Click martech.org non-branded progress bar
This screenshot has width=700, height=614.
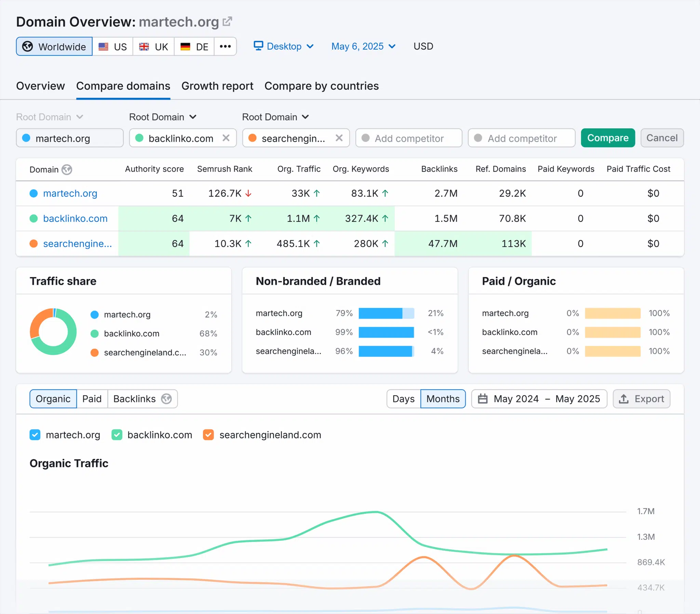click(386, 313)
